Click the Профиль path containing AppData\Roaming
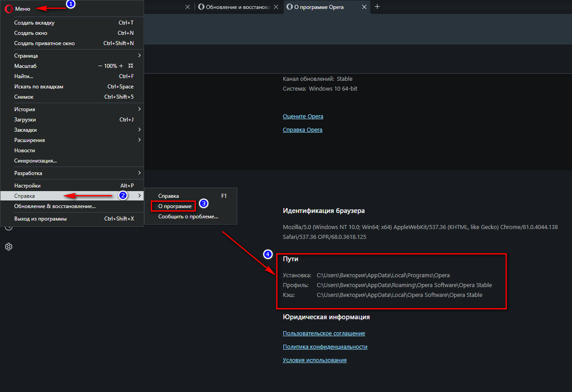 pyautogui.click(x=404, y=285)
